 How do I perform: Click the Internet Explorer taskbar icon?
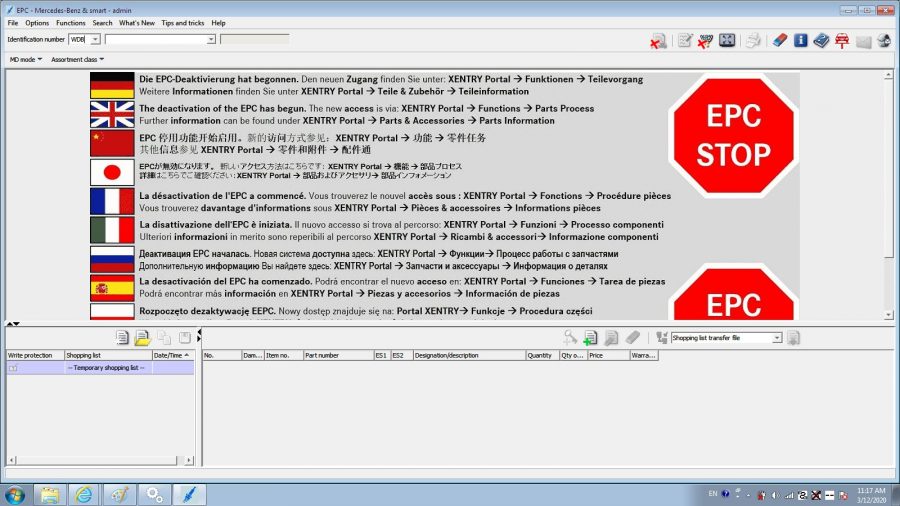[x=83, y=494]
